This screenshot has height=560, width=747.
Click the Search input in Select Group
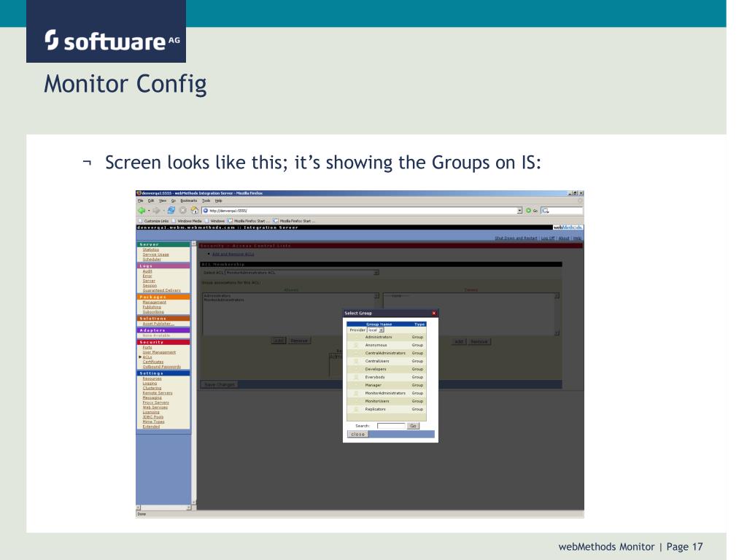point(391,426)
